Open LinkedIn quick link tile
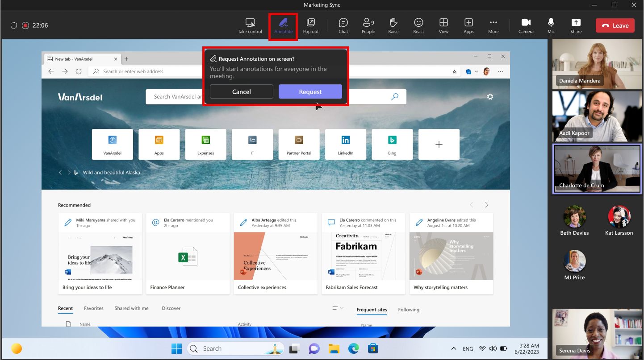 346,144
